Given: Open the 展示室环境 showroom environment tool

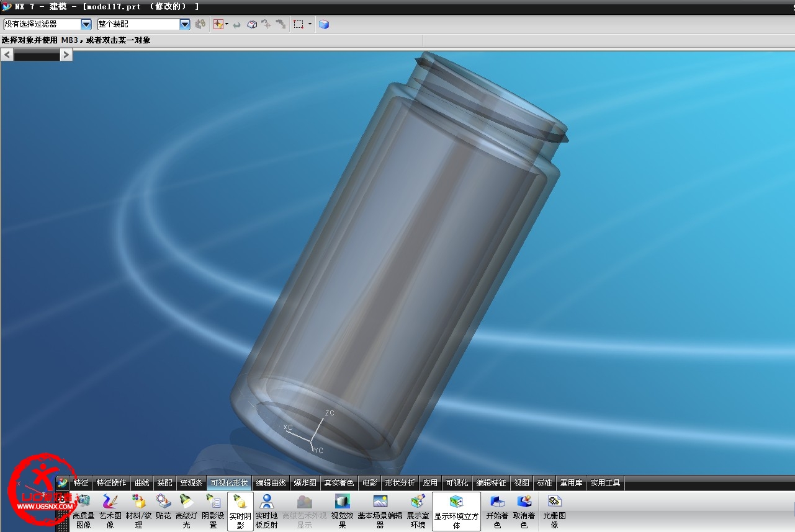Looking at the screenshot, I should tap(418, 512).
